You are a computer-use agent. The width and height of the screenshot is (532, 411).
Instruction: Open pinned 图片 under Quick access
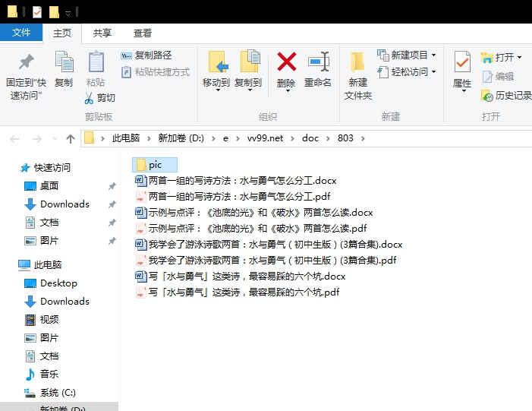tap(42, 241)
